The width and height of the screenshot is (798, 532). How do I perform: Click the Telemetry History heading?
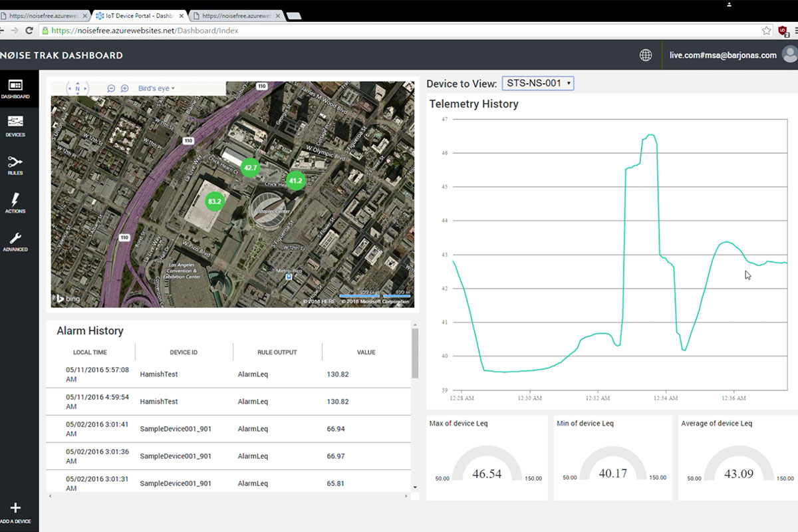tap(473, 104)
